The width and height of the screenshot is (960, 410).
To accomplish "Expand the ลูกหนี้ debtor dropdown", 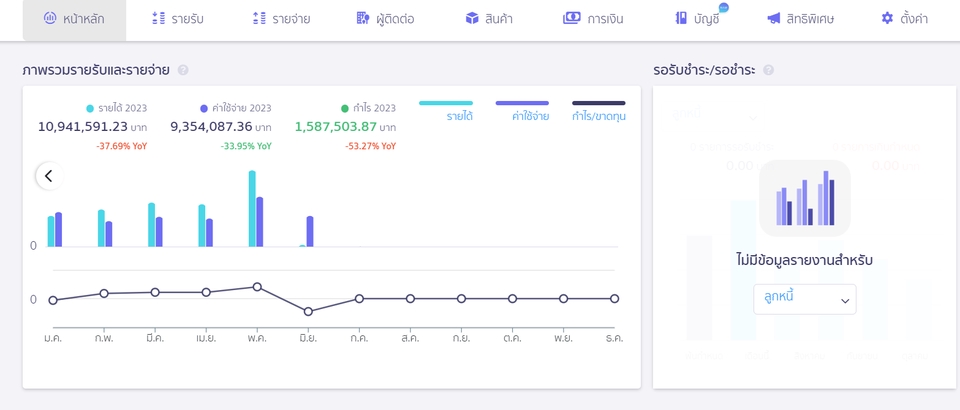I will [804, 299].
